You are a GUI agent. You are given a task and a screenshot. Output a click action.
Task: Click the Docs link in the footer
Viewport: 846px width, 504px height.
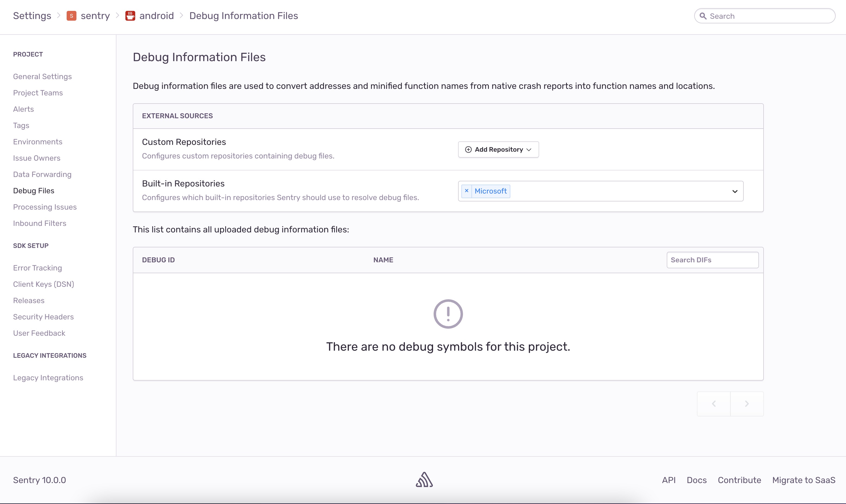click(696, 480)
